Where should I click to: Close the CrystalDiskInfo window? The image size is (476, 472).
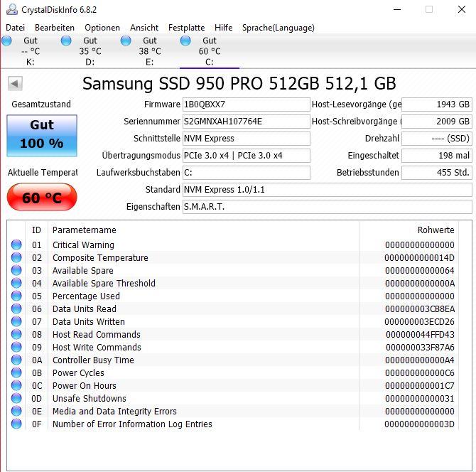462,9
